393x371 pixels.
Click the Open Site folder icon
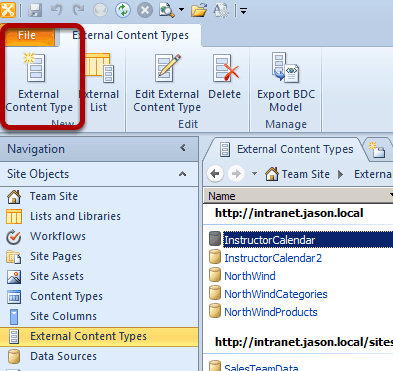coord(199,10)
